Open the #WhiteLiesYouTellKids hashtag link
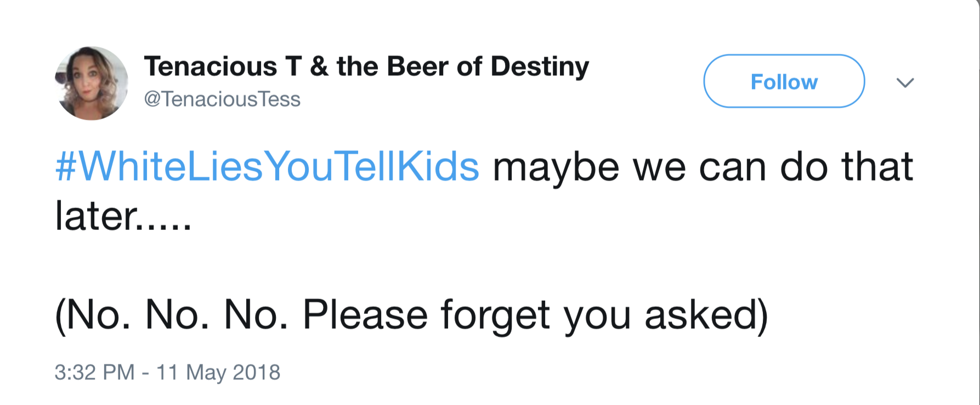 [267, 167]
